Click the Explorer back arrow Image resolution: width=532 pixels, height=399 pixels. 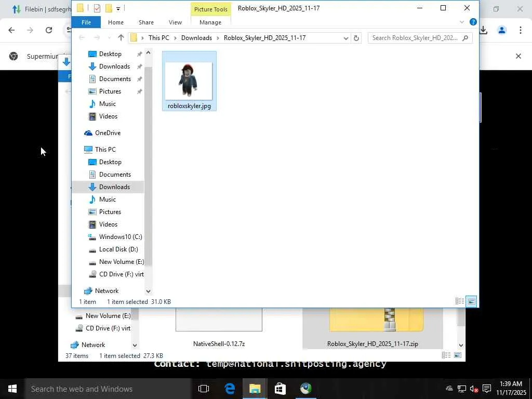point(82,37)
